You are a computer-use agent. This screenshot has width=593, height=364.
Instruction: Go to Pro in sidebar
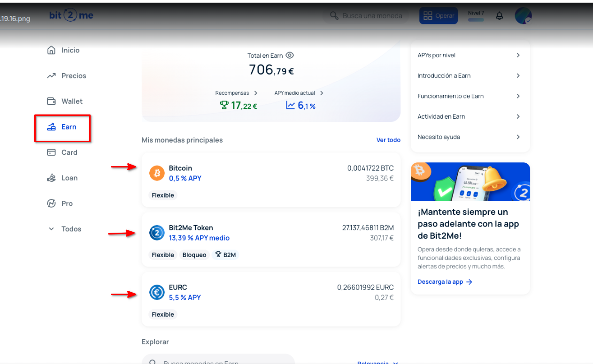click(x=67, y=204)
